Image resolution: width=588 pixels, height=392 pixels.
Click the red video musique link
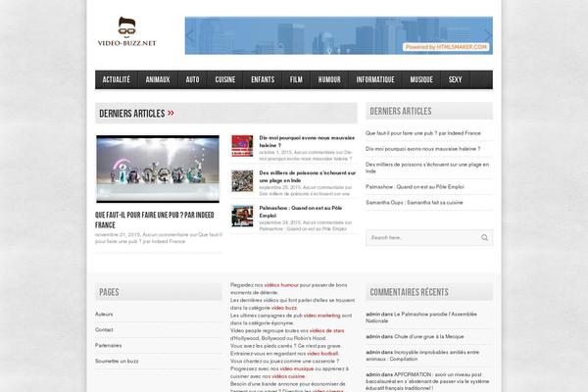[297, 368]
